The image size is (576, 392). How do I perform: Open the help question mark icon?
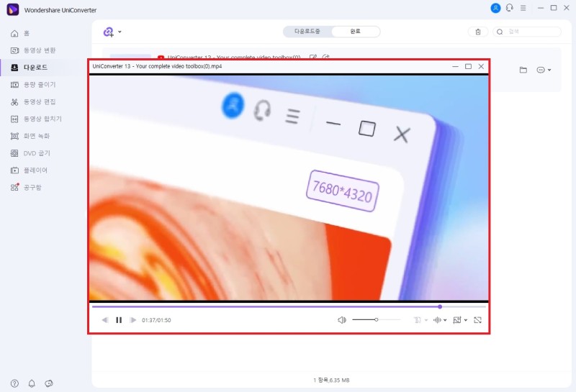pos(14,383)
